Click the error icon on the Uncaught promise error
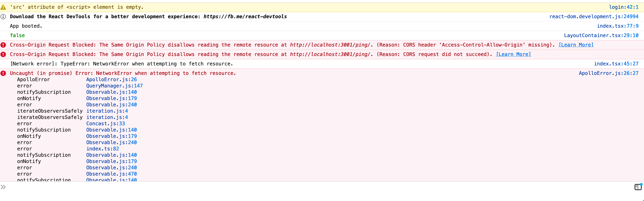Image resolution: width=644 pixels, height=201 pixels. click(3, 73)
